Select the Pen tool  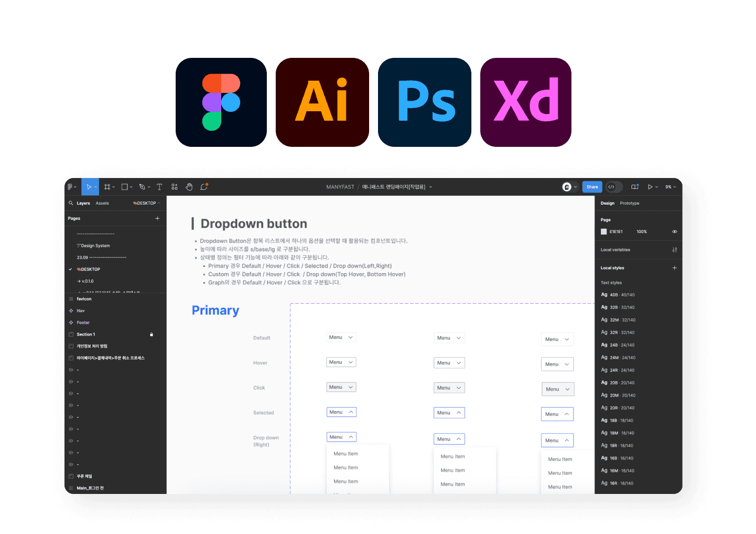click(142, 187)
